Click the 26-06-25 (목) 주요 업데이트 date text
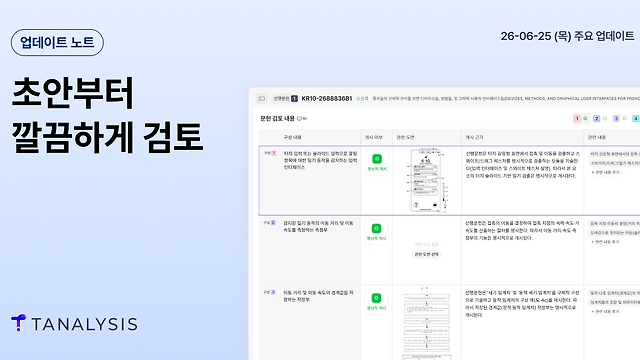 point(567,36)
